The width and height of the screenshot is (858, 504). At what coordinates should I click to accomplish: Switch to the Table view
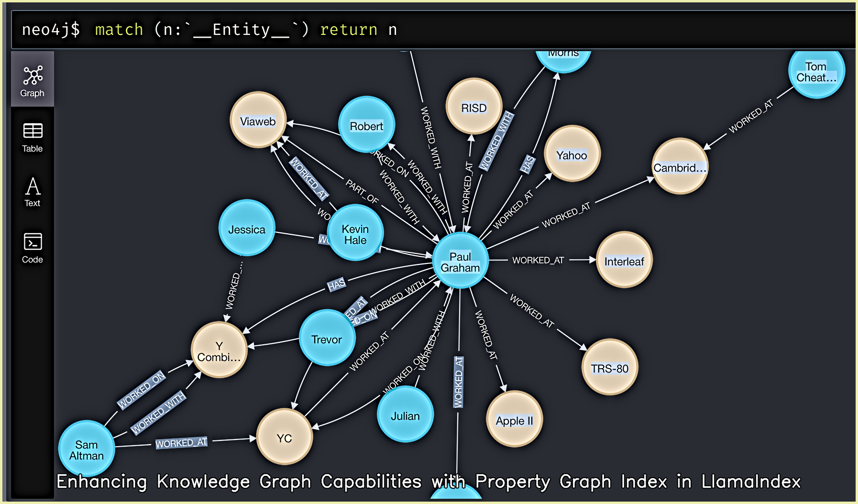33,137
